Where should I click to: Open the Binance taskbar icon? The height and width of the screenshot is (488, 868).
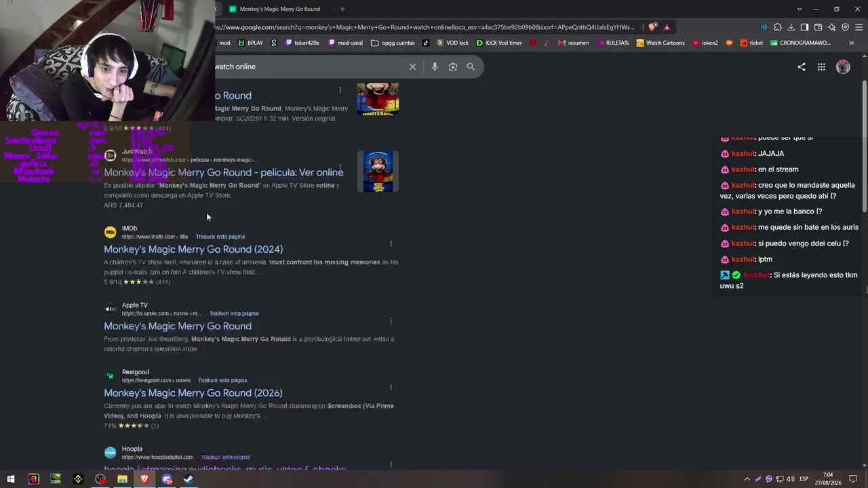point(78,479)
